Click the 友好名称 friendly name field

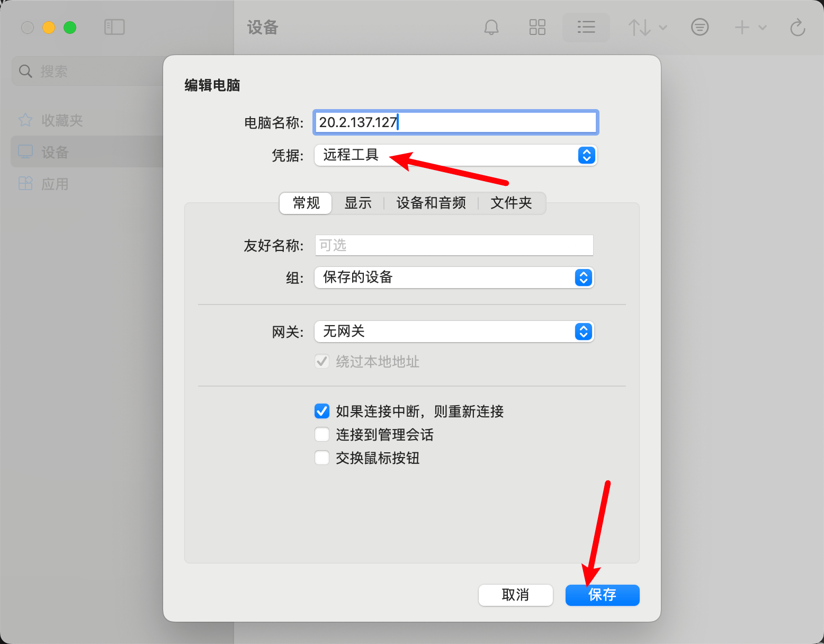point(454,245)
